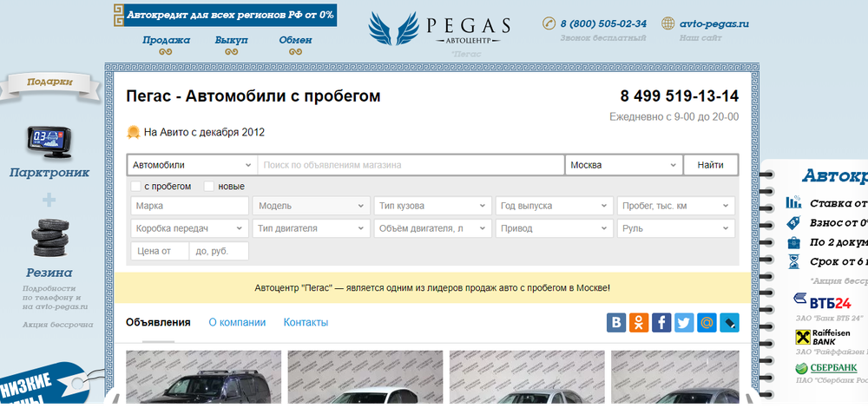Open the dark SUV listing thumbnail
The image size is (868, 408).
click(x=204, y=377)
